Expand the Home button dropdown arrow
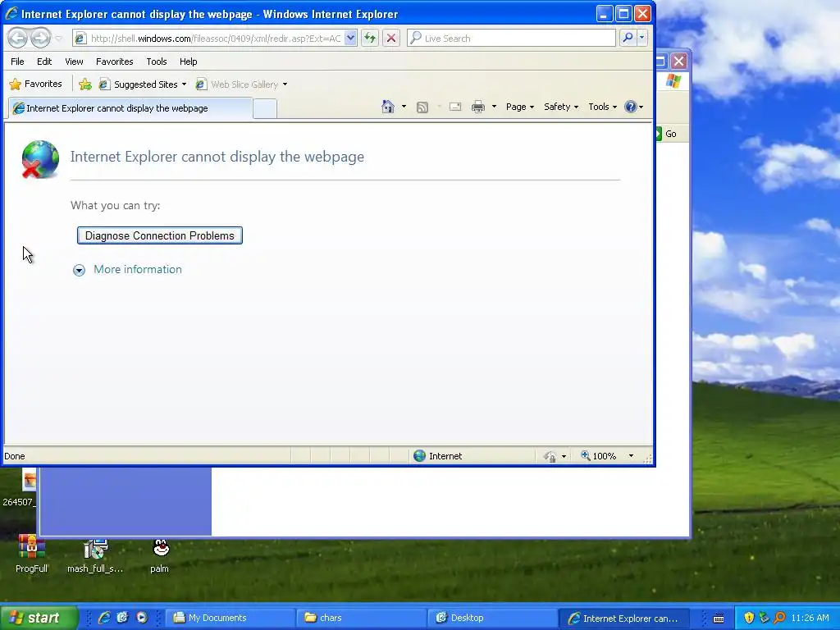The width and height of the screenshot is (840, 630). click(x=404, y=107)
